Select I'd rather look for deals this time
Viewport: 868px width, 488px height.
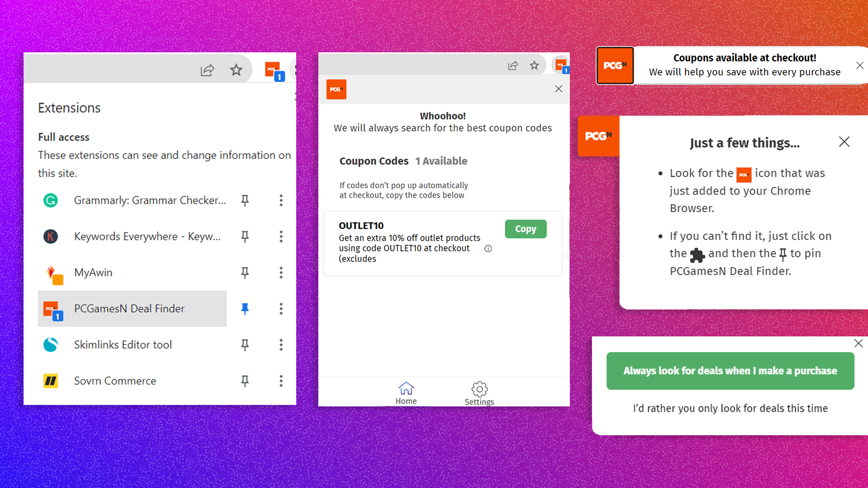point(730,408)
